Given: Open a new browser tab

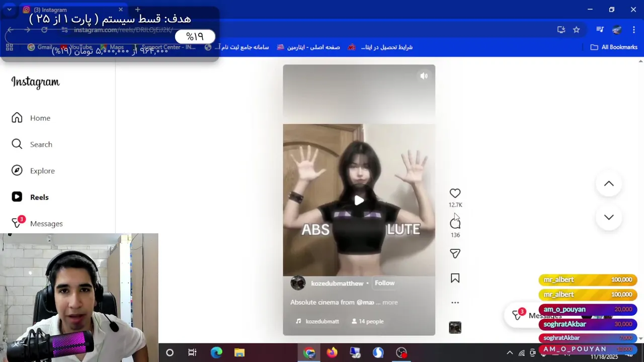Looking at the screenshot, I should coord(137,10).
